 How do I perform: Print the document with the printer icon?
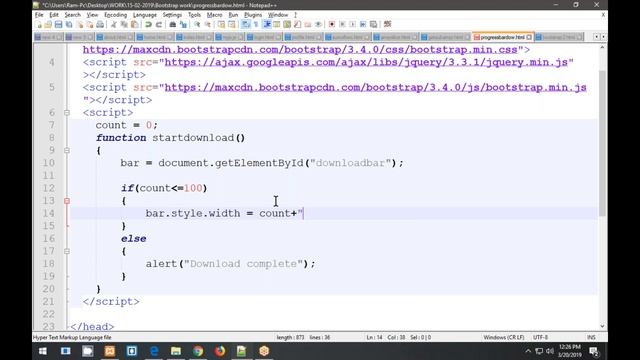click(100, 24)
